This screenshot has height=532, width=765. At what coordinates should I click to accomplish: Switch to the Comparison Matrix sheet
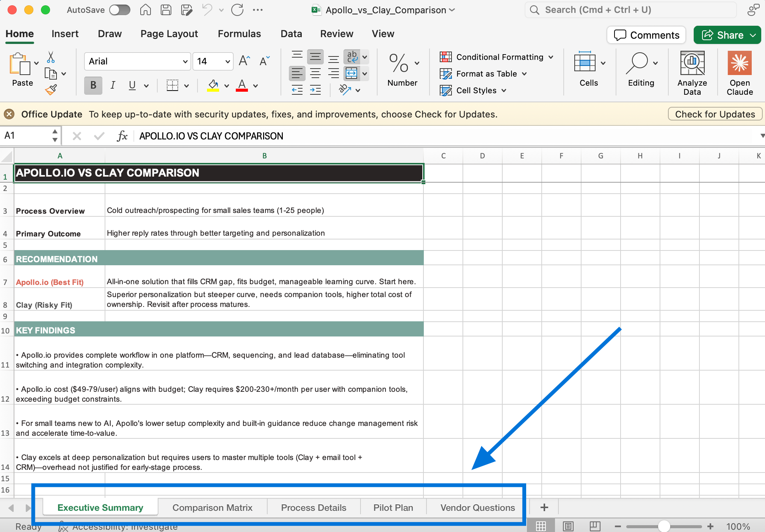(212, 508)
